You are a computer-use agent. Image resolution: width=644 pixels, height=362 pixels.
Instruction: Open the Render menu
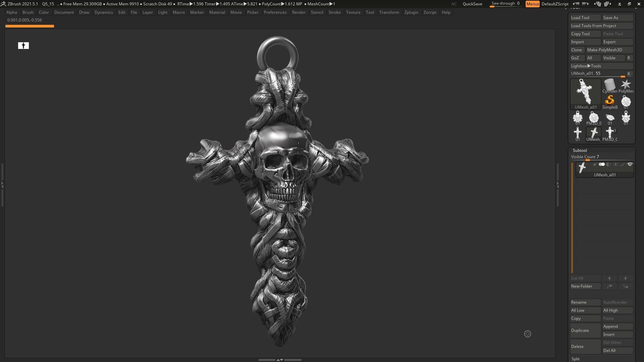299,12
